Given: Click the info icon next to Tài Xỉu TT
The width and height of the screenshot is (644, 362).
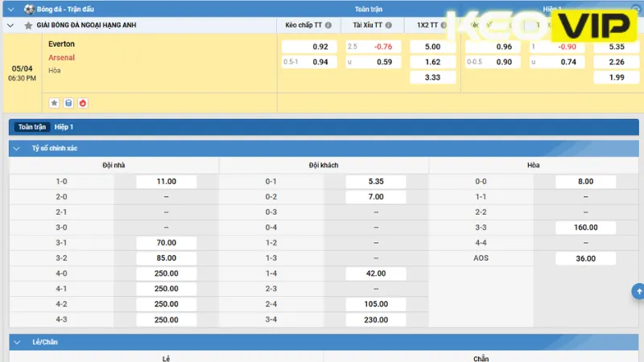Looking at the screenshot, I should (389, 26).
